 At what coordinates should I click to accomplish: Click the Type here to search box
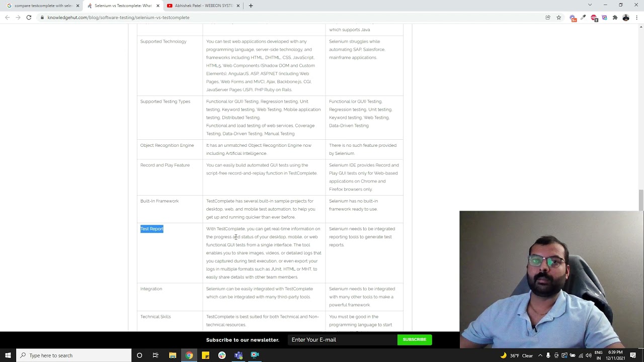(74, 355)
